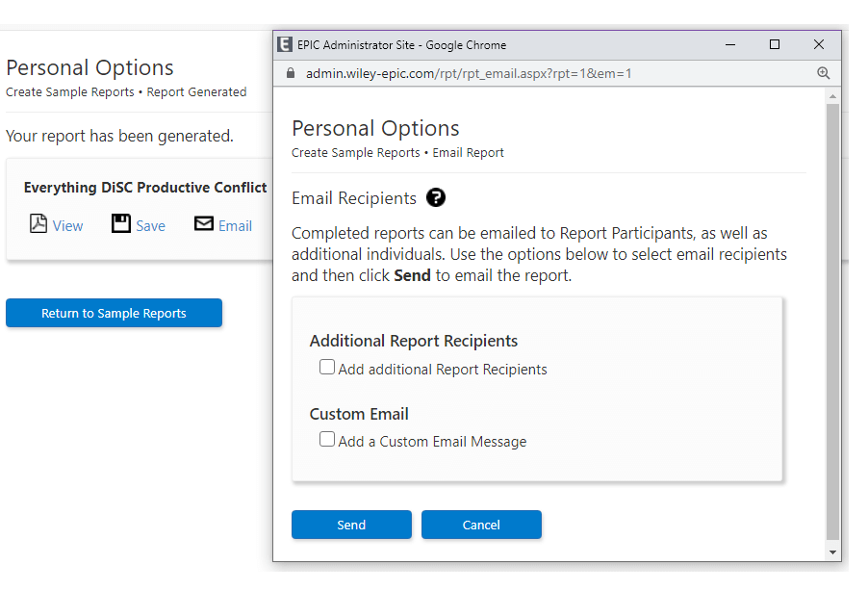Click the floppy disk Save icon
This screenshot has width=868, height=590.
tap(120, 223)
